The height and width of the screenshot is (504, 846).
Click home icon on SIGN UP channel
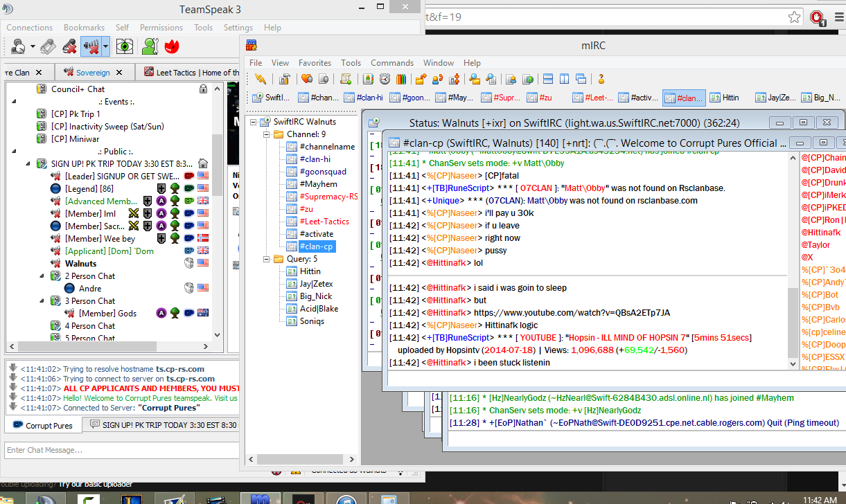(203, 163)
